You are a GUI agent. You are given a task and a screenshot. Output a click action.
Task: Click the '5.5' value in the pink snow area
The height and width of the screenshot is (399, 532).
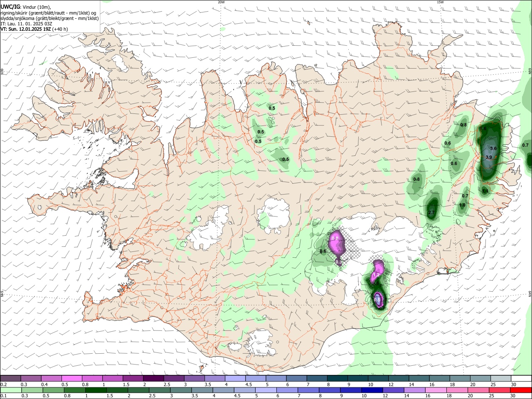[377, 299]
